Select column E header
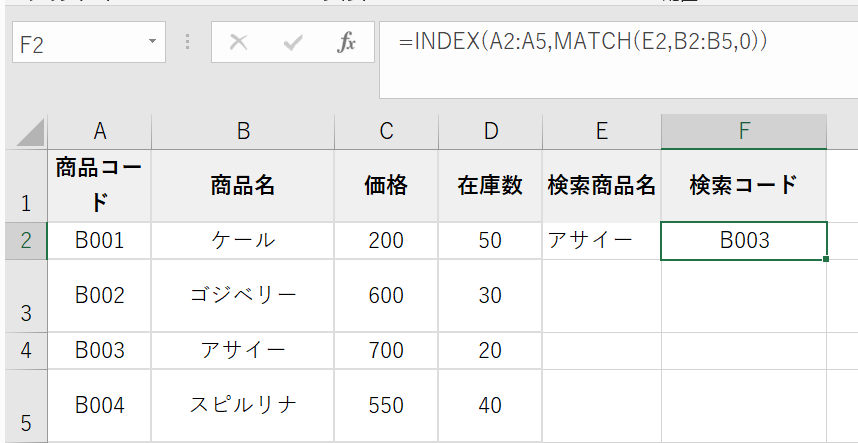The width and height of the screenshot is (858, 443). click(x=601, y=132)
